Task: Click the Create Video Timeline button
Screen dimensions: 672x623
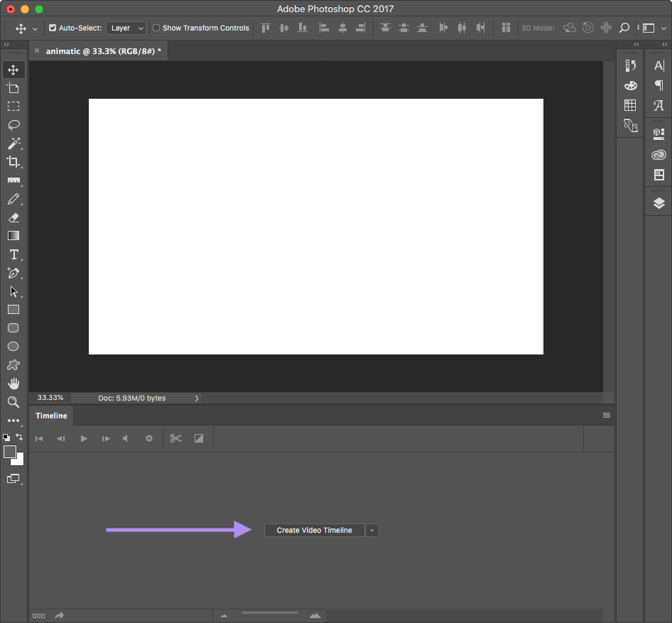Action: [314, 530]
